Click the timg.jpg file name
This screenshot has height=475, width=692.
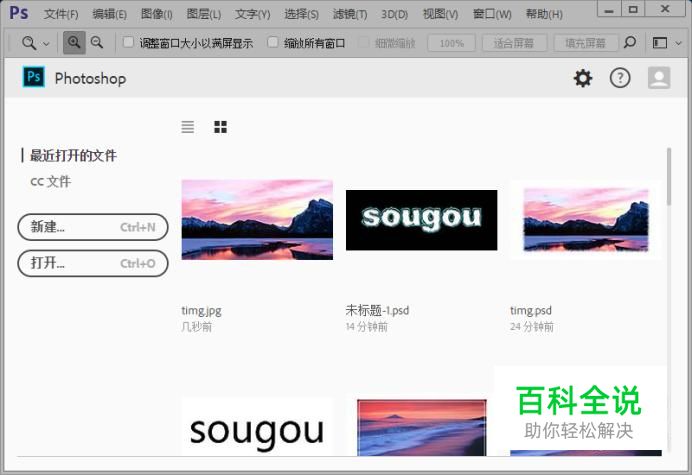(x=201, y=311)
